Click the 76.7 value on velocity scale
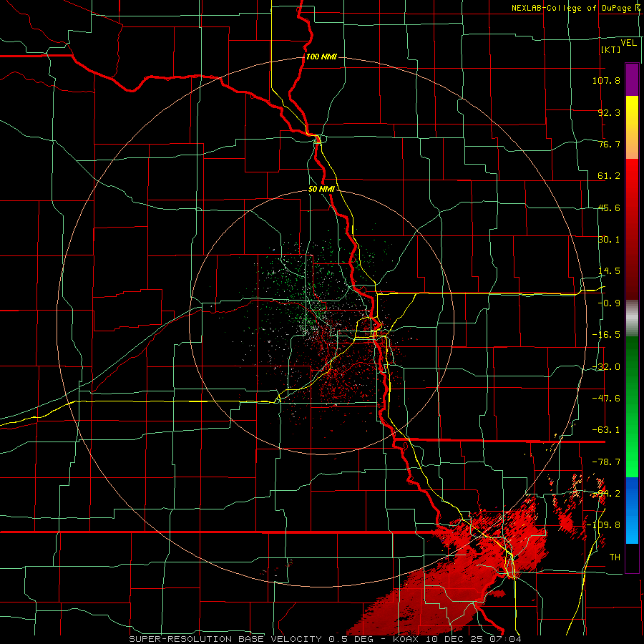Screen dimensions: 644x644 (x=609, y=144)
